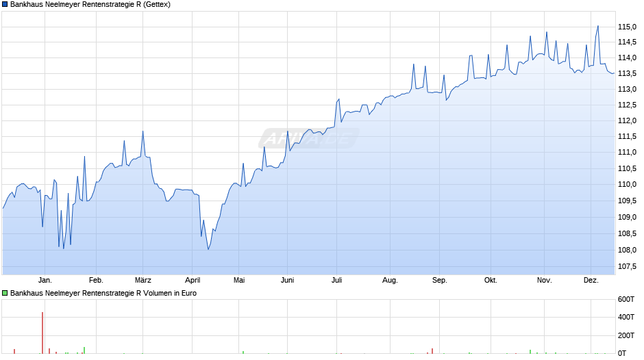
Task: Click the 107,5 price axis value
Action: coord(627,267)
